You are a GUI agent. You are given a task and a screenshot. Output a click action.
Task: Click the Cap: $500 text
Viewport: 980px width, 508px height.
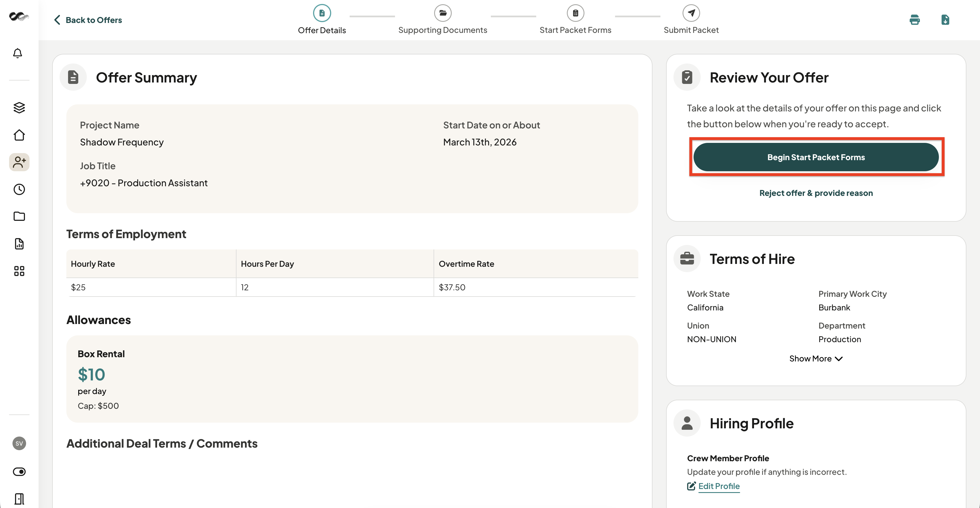(98, 406)
